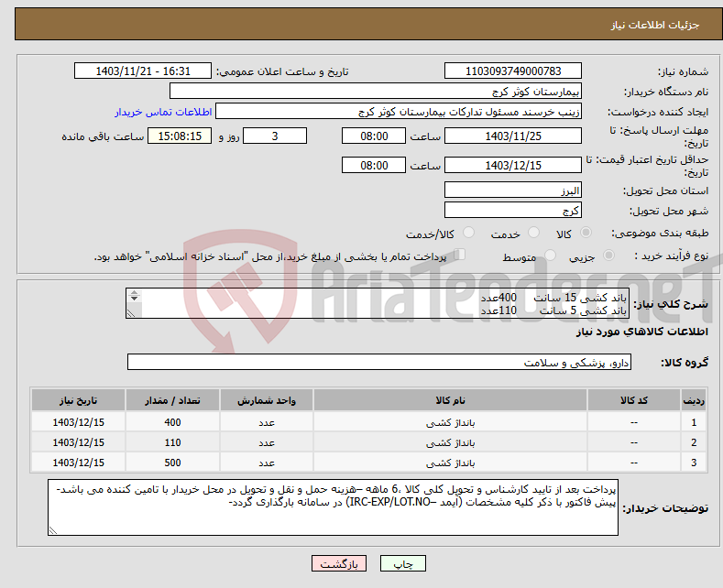Image resolution: width=723 pixels, height=588 pixels.
Task: Click the response deadline date 1403/11/25
Action: pos(513,136)
